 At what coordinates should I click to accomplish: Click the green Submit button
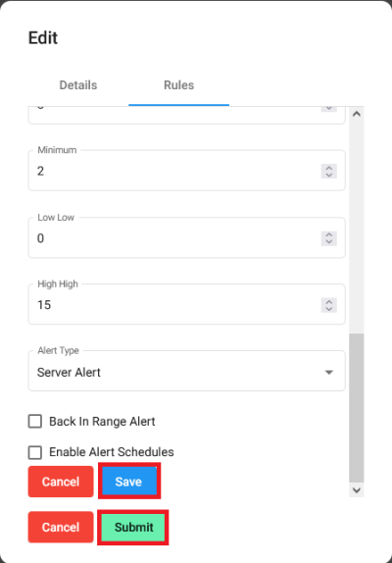pos(133,527)
